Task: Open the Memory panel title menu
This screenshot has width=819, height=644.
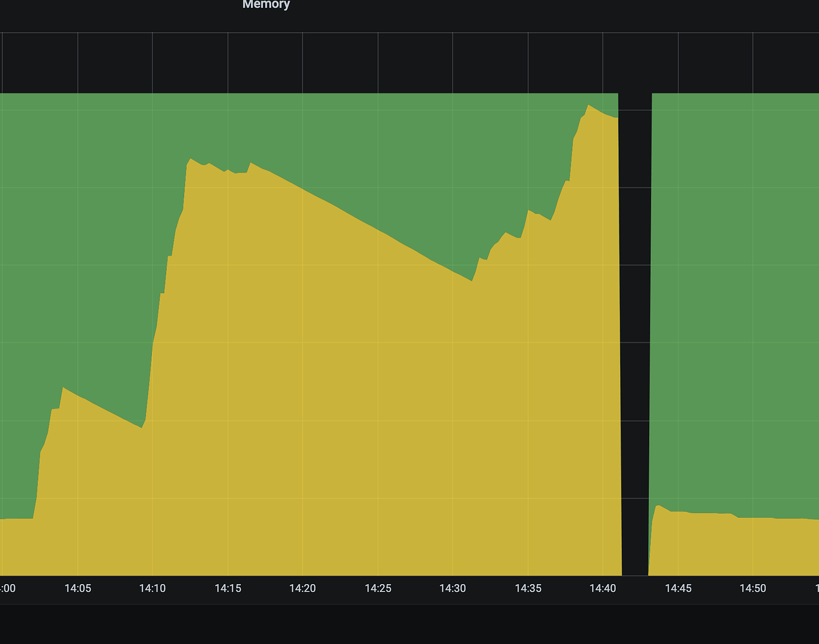Action: click(266, 5)
